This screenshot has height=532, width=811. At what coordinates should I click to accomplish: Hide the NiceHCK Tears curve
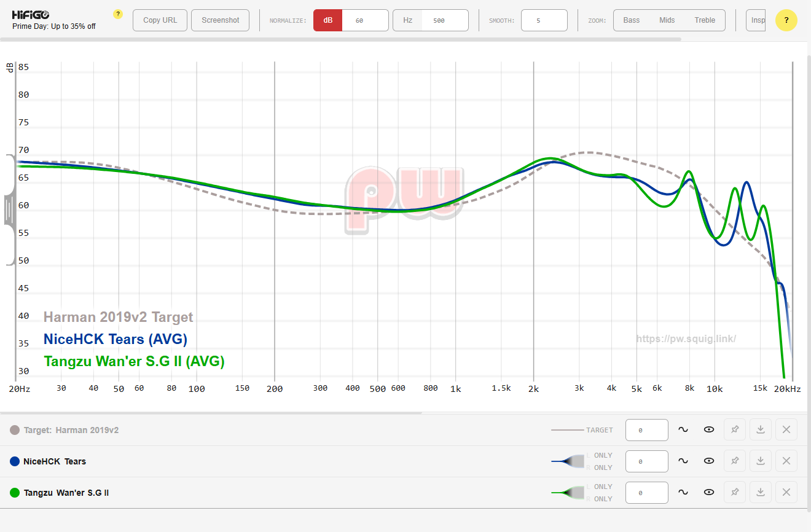click(709, 461)
